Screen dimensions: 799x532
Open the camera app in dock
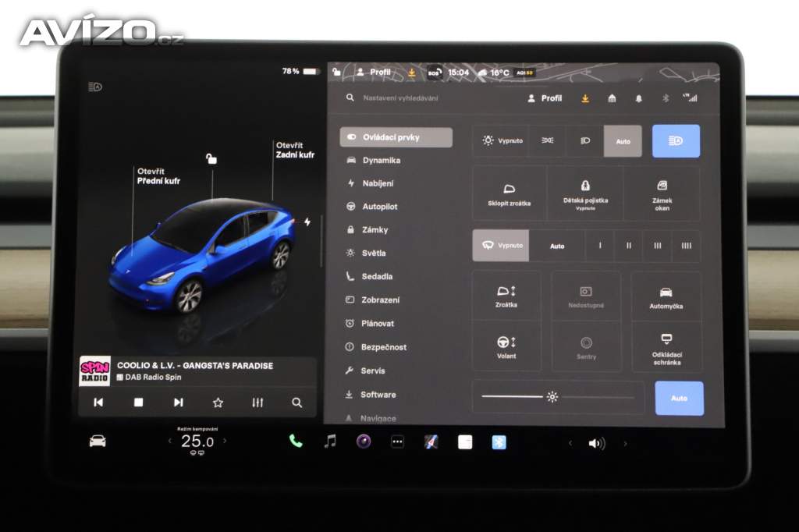[364, 442]
